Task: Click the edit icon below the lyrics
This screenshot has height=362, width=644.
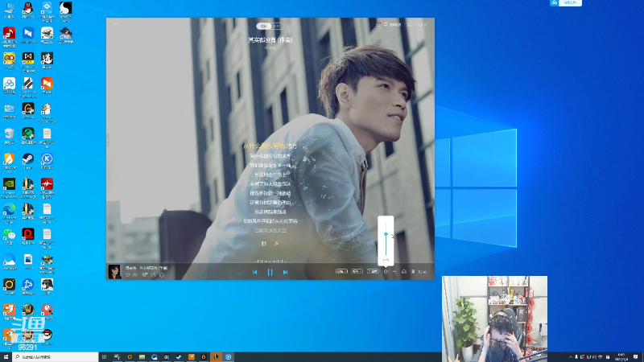Action: [x=276, y=244]
